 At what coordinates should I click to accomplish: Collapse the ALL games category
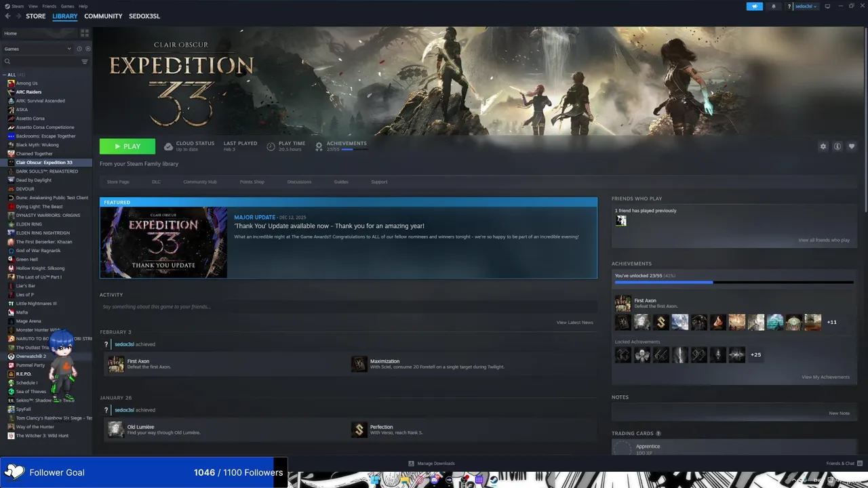[5, 75]
